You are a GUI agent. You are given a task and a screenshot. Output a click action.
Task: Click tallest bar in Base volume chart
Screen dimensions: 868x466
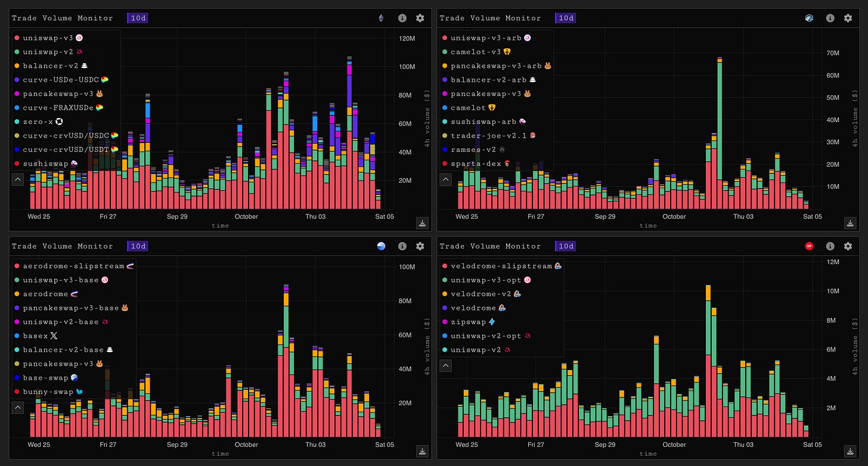click(x=286, y=361)
